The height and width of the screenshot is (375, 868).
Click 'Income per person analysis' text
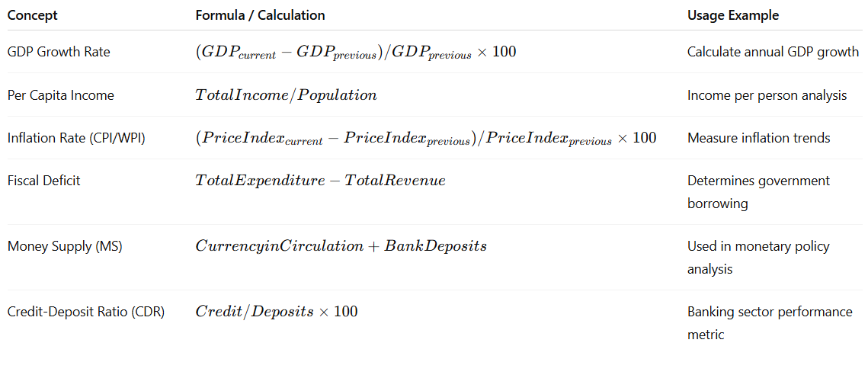tap(767, 95)
